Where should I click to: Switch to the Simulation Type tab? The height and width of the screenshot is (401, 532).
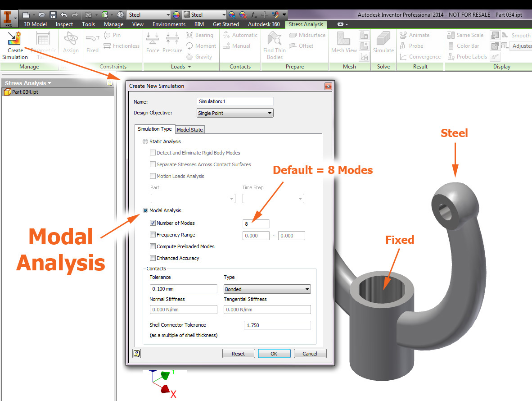155,129
